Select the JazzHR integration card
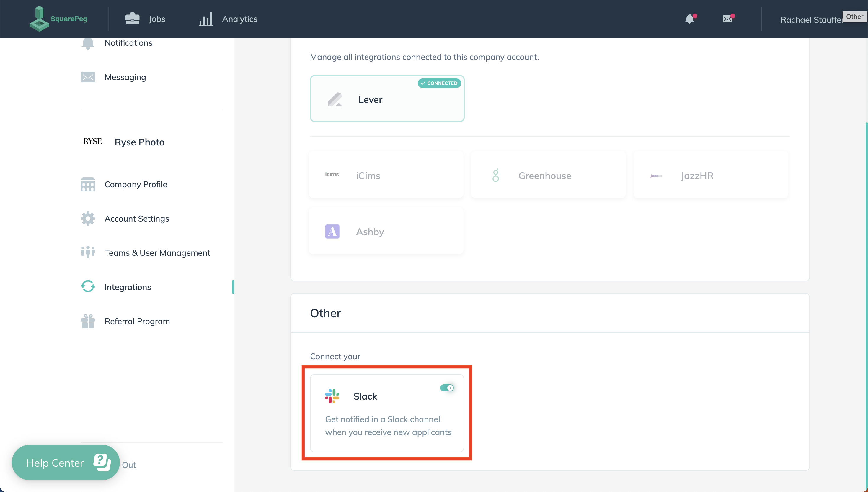The height and width of the screenshot is (492, 868). click(711, 175)
